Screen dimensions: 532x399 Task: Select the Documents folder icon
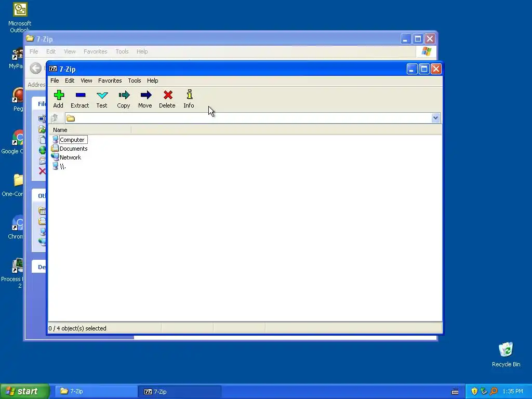coord(55,148)
